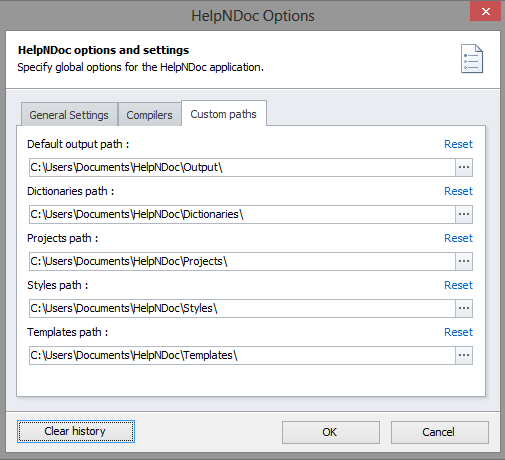Focus the Default output path text field
The height and width of the screenshot is (460, 505).
tap(242, 167)
